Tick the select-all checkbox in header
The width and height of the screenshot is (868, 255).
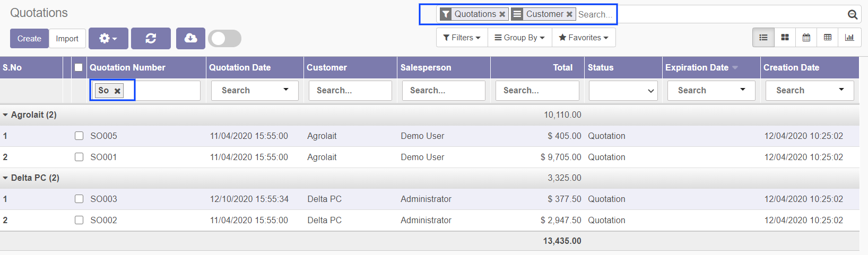[79, 67]
